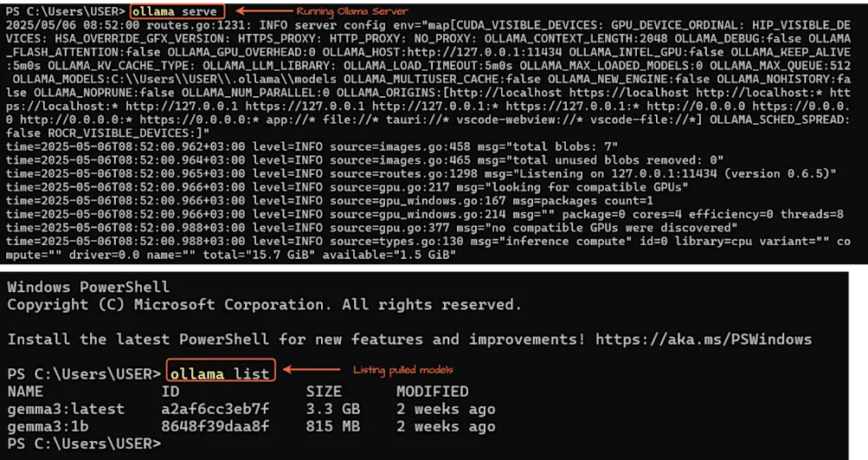Click the ID column header
This screenshot has width=868, height=460.
click(x=170, y=392)
